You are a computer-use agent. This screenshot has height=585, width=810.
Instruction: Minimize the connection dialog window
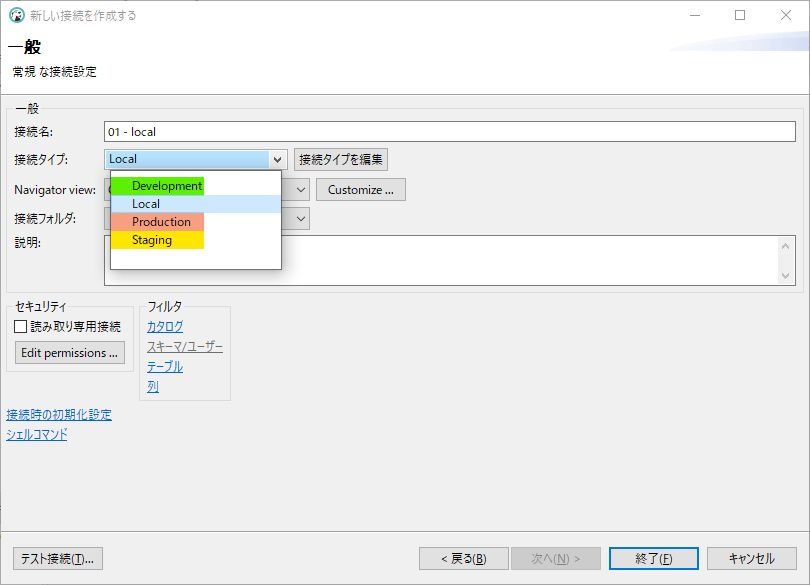click(695, 16)
